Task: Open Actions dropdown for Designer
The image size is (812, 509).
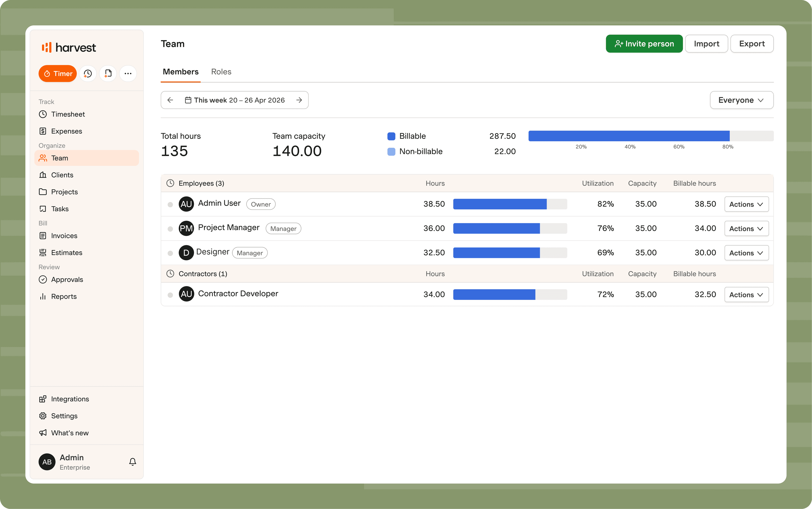Action: tap(746, 252)
